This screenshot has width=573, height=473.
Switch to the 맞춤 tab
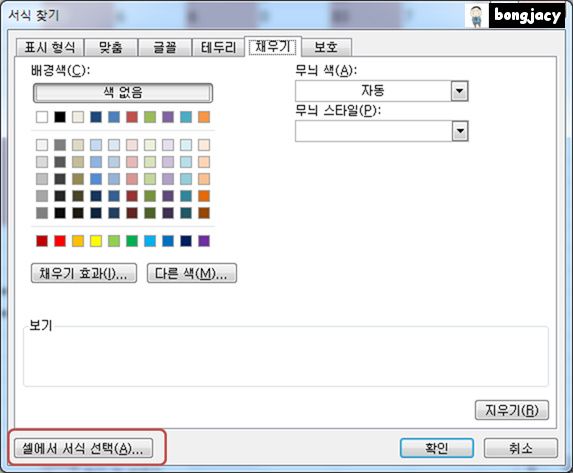(111, 48)
